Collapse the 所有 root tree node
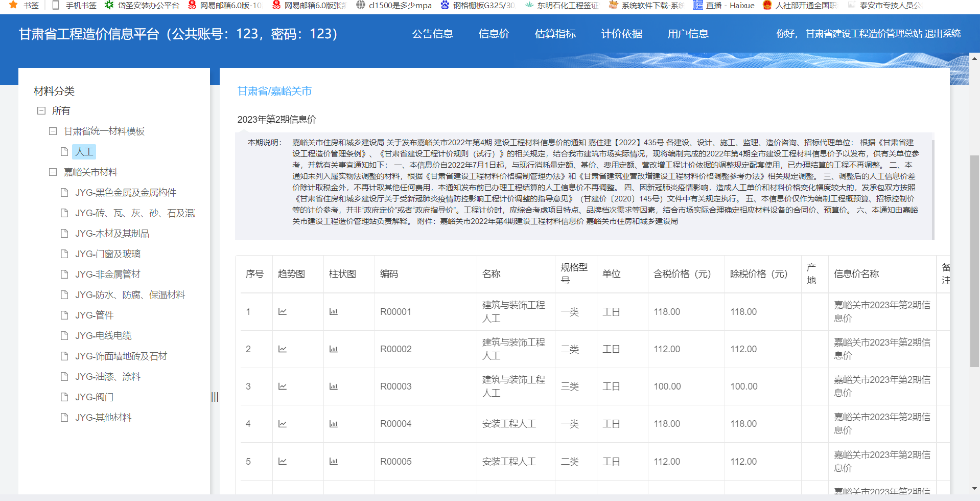980x501 pixels. tap(41, 110)
